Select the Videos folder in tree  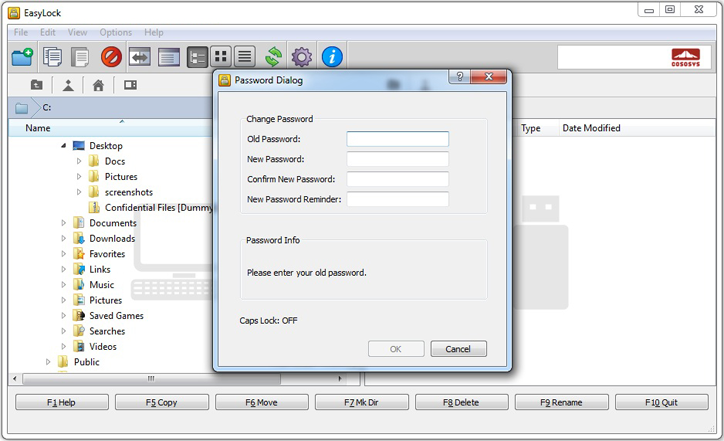coord(103,347)
